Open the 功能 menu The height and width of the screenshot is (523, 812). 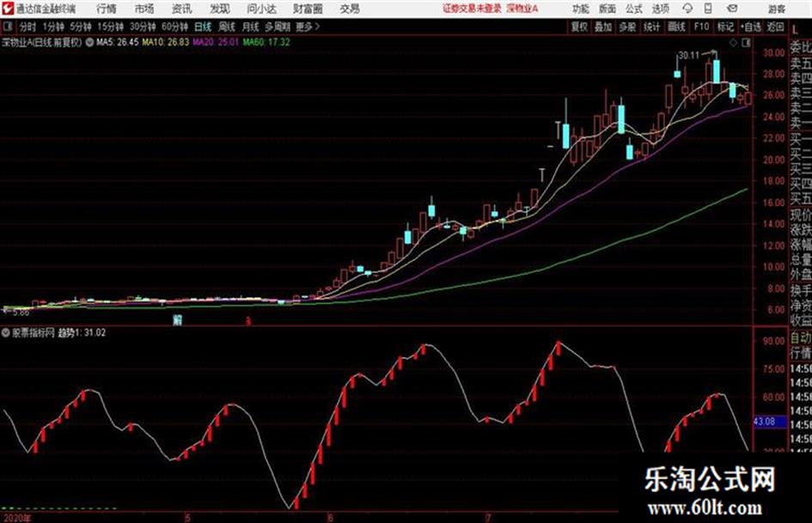581,9
